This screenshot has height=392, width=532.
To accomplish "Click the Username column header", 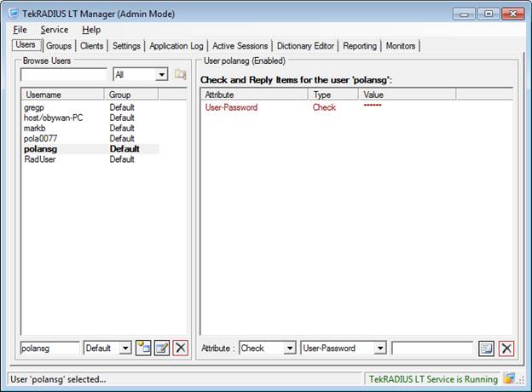I will click(x=63, y=95).
